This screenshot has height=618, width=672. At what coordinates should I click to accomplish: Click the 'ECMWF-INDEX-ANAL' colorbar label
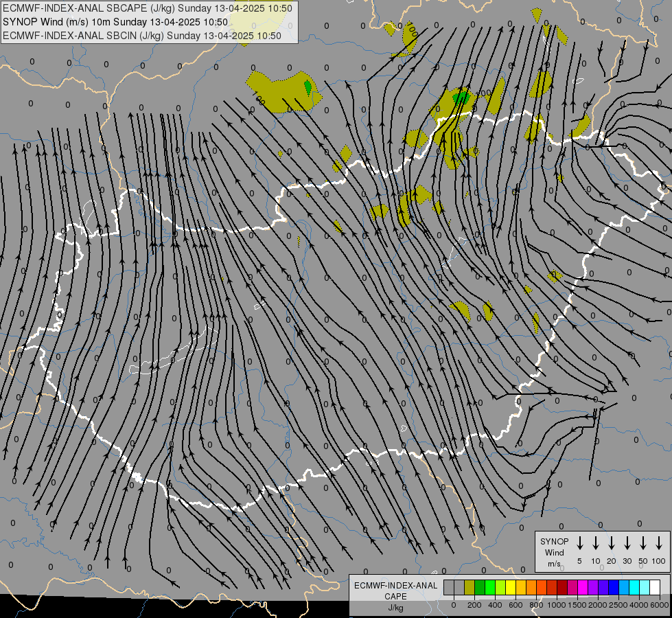(395, 586)
